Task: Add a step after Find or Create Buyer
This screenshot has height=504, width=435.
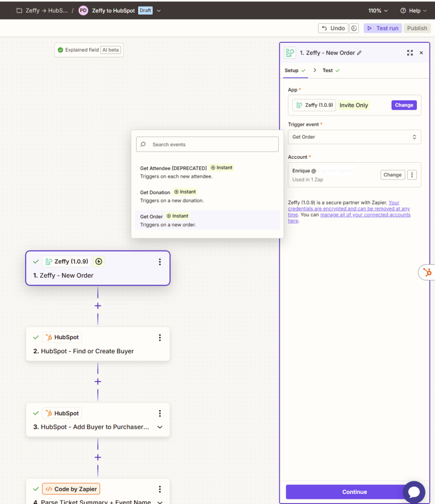Action: click(x=98, y=382)
